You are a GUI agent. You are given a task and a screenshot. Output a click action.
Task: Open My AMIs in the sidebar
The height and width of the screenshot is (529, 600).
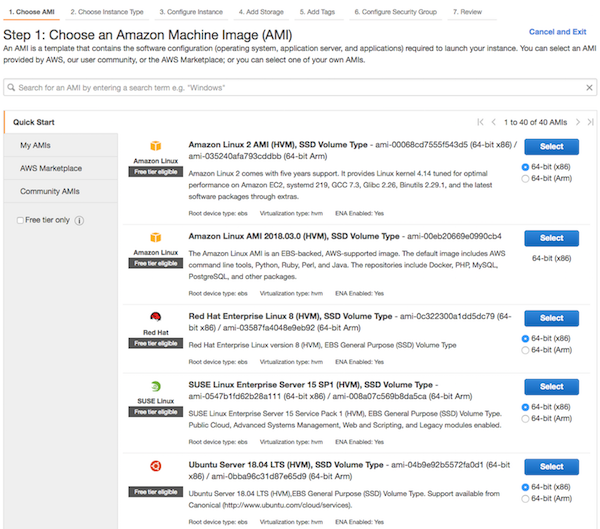[x=61, y=145]
